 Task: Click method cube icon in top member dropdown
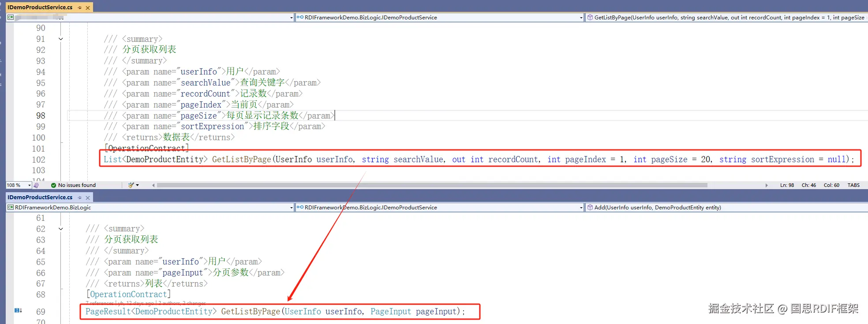point(590,18)
